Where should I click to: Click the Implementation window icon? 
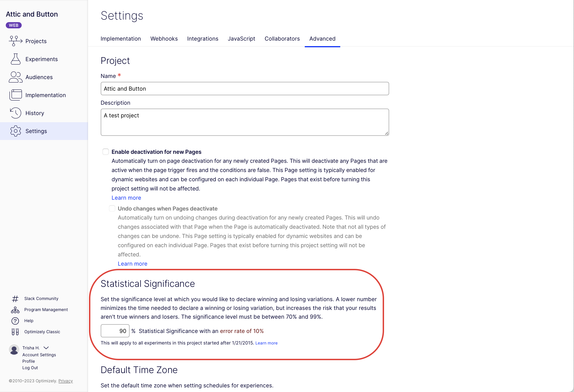(x=15, y=95)
